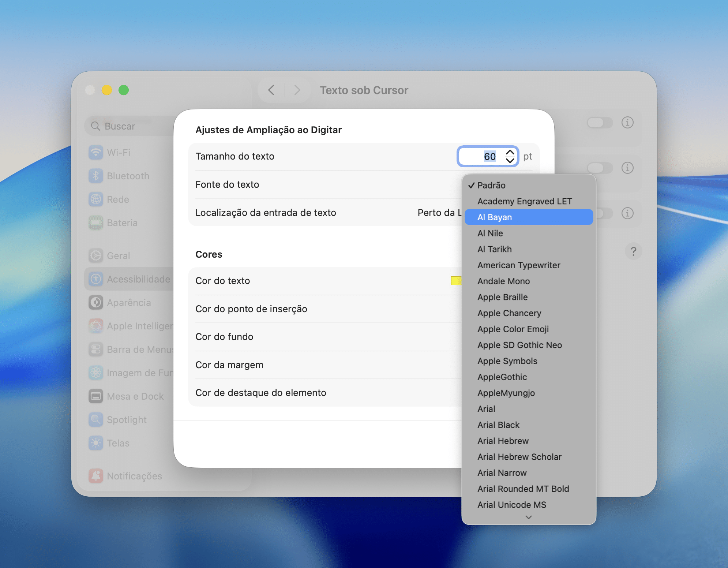Click the first info icon at top

[x=627, y=123]
